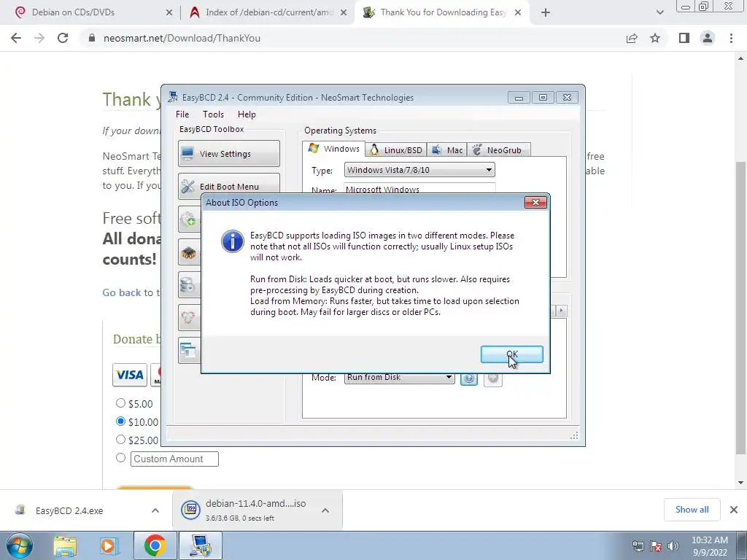
Task: Click the Action Center flag tray icon
Action: [x=656, y=546]
